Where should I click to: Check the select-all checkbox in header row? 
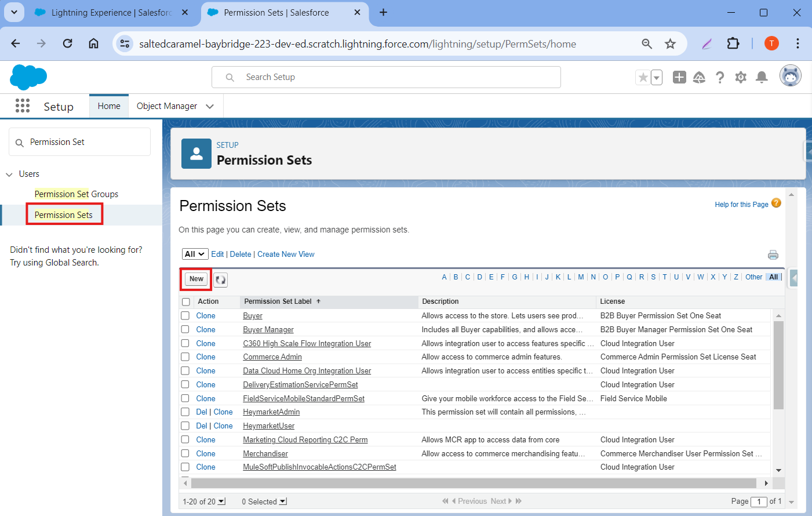coord(186,302)
